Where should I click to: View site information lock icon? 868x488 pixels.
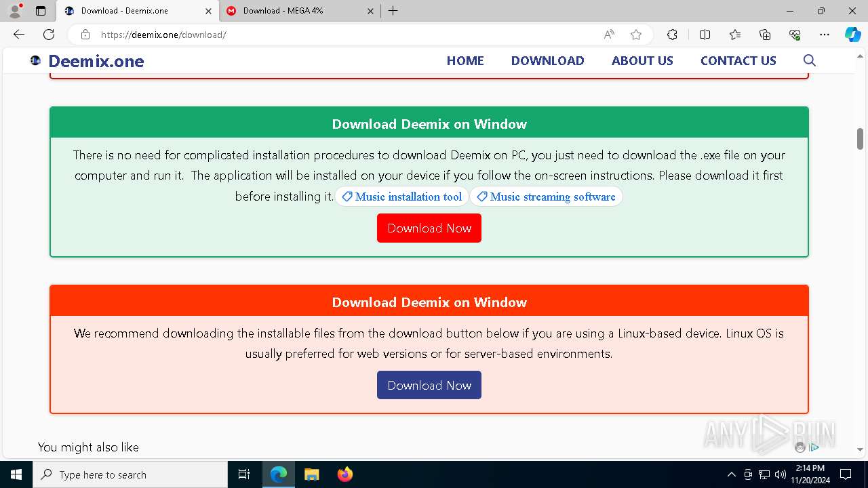[x=85, y=35]
